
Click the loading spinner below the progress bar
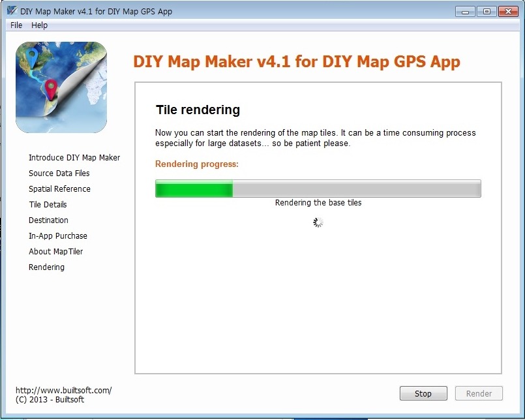318,222
